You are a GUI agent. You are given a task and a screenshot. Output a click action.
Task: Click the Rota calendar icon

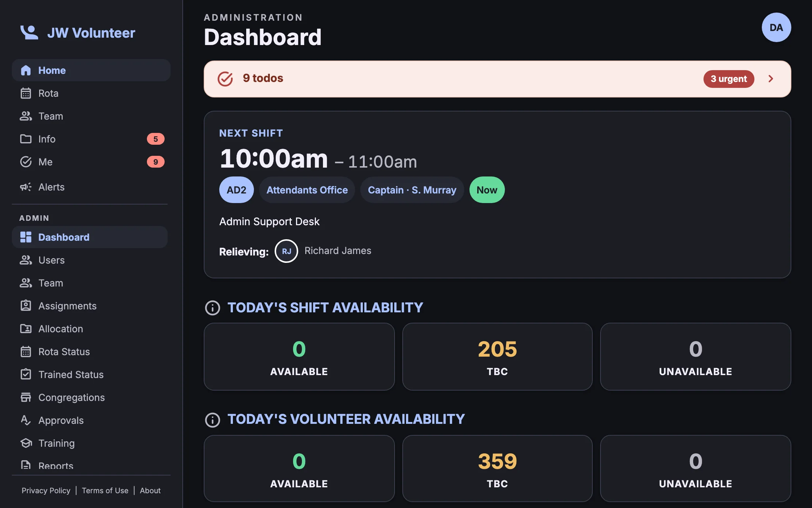(26, 93)
